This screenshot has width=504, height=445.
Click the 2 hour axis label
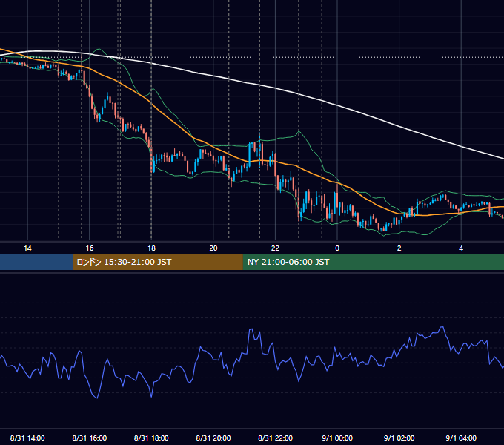pos(399,248)
